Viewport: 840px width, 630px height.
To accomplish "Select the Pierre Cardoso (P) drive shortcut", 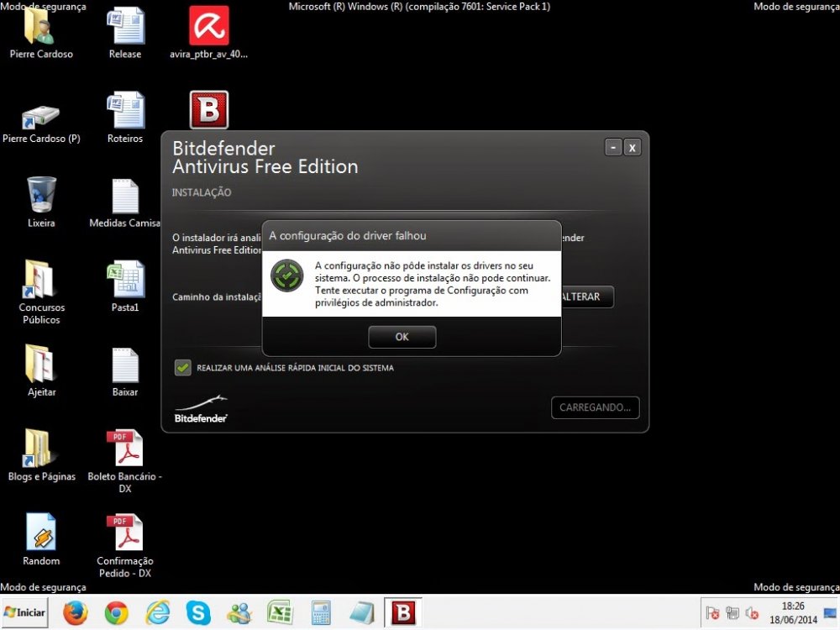I will pyautogui.click(x=41, y=124).
